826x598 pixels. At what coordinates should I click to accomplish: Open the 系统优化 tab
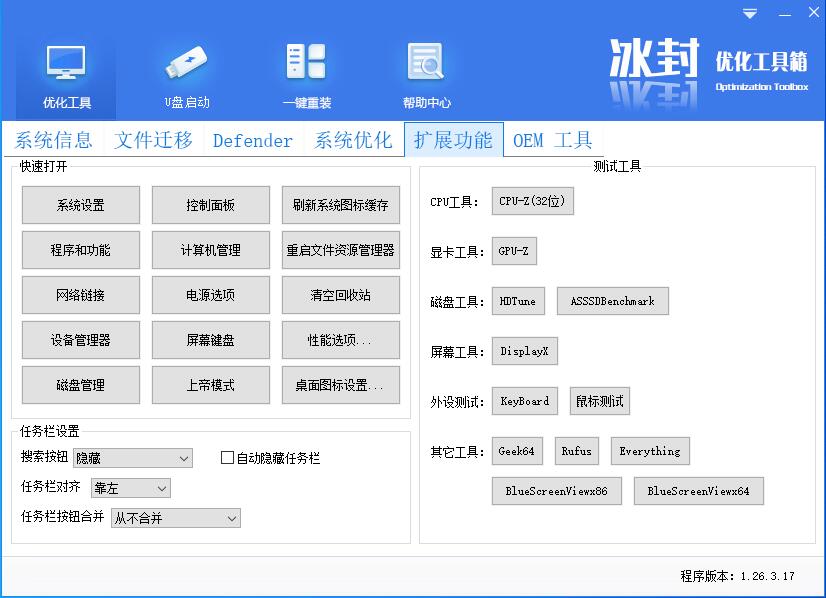pyautogui.click(x=353, y=140)
